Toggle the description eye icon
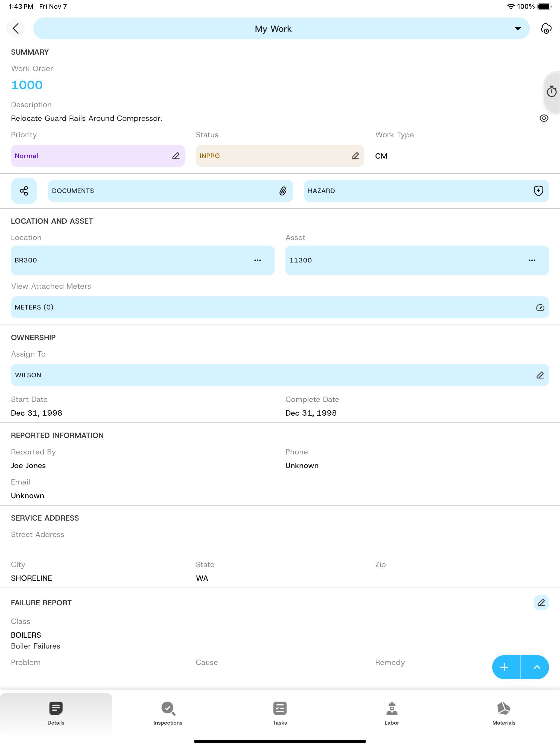Viewport: 560px width, 747px height. 544,118
